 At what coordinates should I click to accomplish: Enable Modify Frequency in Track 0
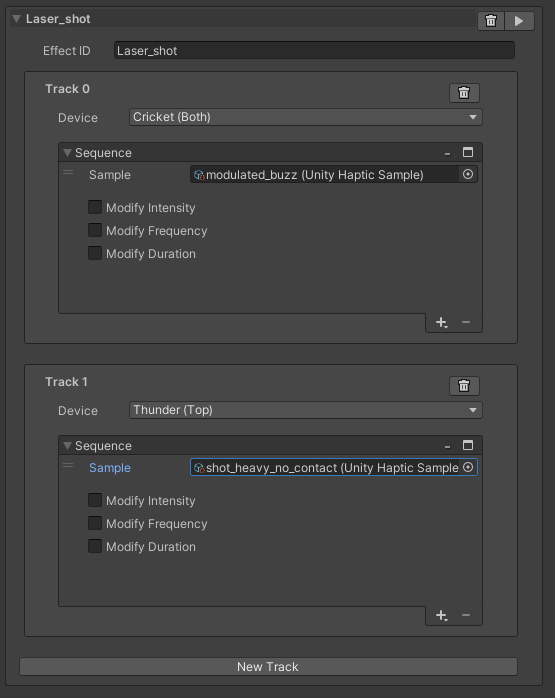click(x=95, y=230)
